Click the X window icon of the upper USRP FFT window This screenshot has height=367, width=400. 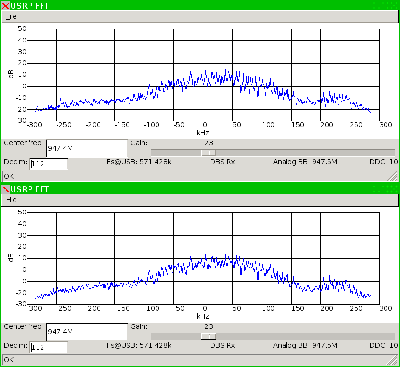5,6
